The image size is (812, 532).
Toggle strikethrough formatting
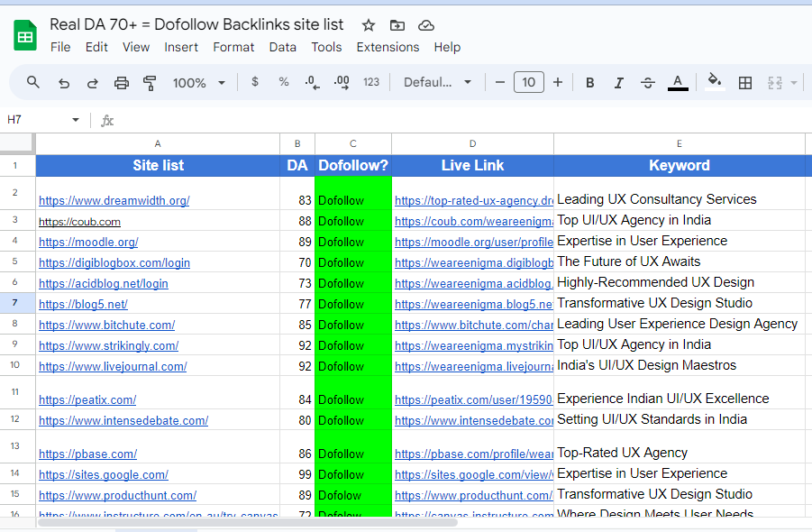tap(648, 82)
